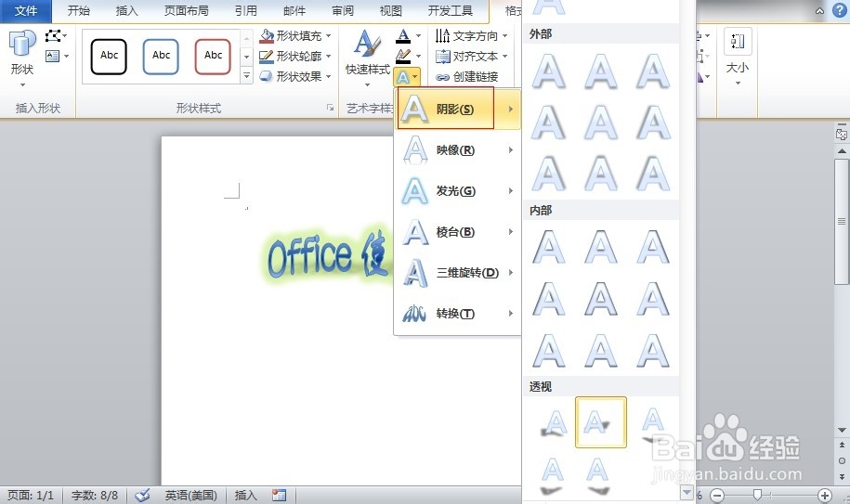Click the zoom in plus button

pos(825,495)
